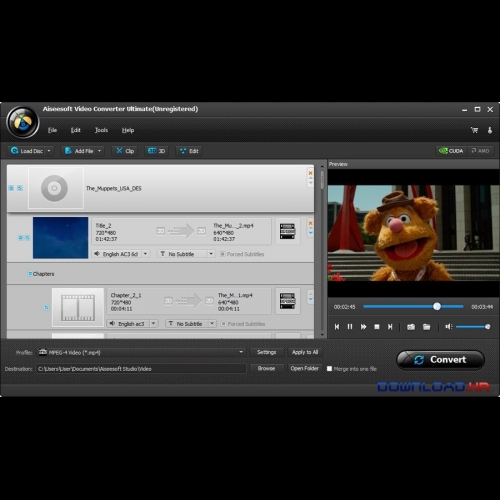Screen dimensions: 500x500
Task: Enable Forced Subtitles for Chapter_2_1
Action: pos(223,324)
